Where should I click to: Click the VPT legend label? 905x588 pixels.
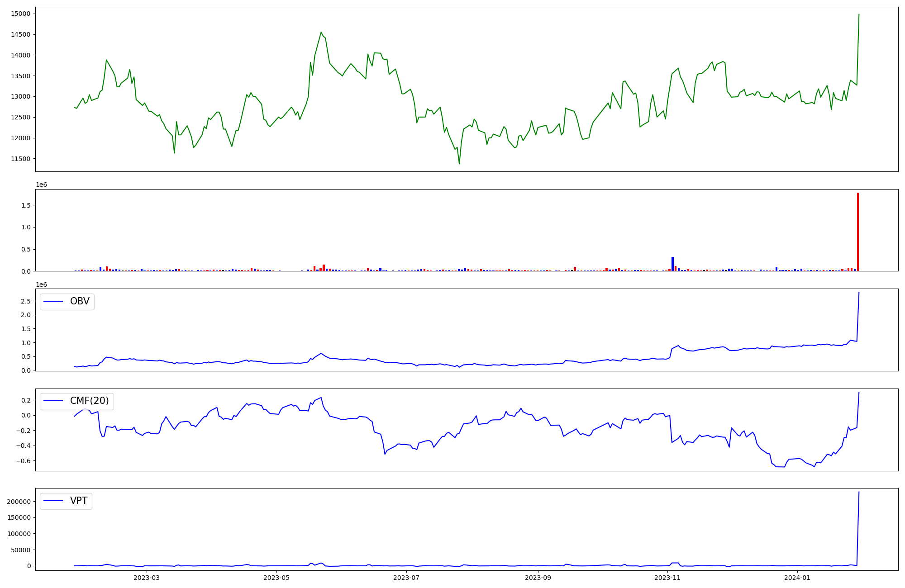[x=79, y=501]
